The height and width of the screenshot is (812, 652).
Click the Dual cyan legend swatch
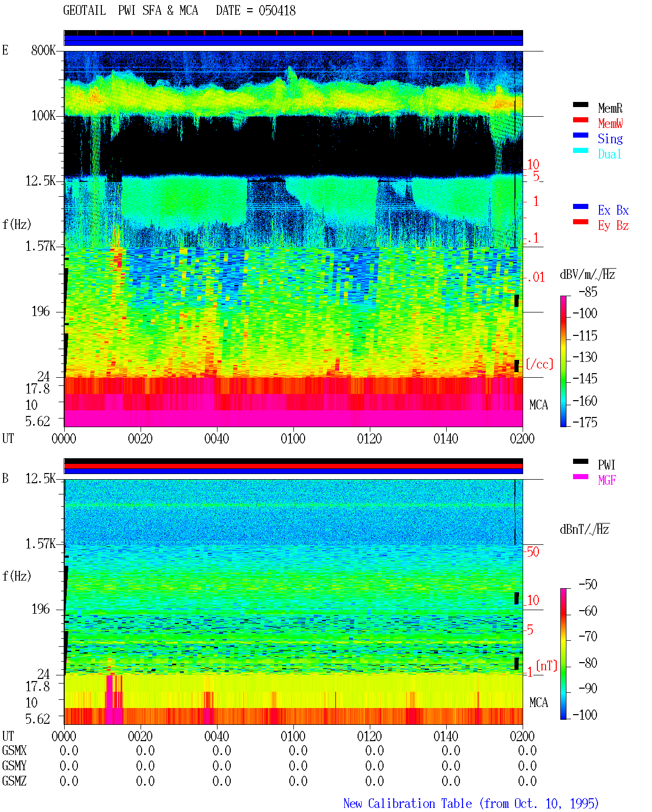pyautogui.click(x=581, y=150)
